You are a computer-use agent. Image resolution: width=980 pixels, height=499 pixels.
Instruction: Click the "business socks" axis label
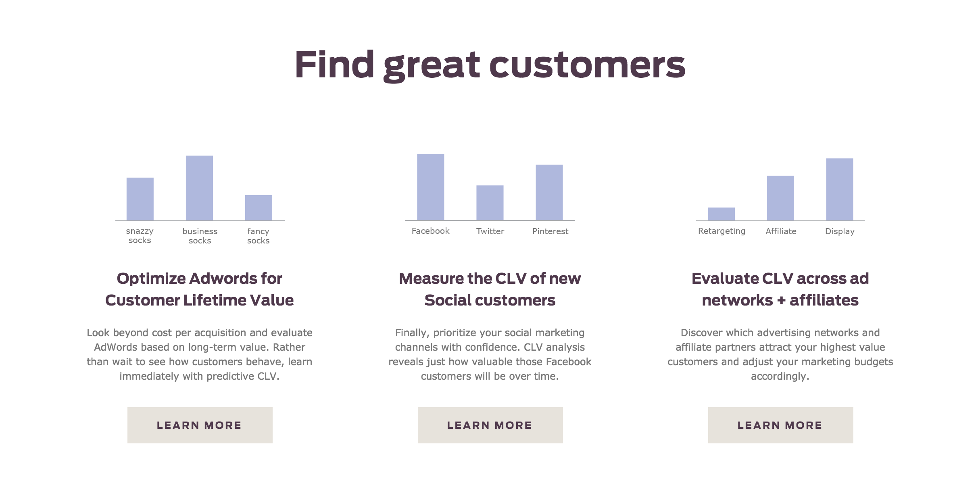(x=200, y=236)
